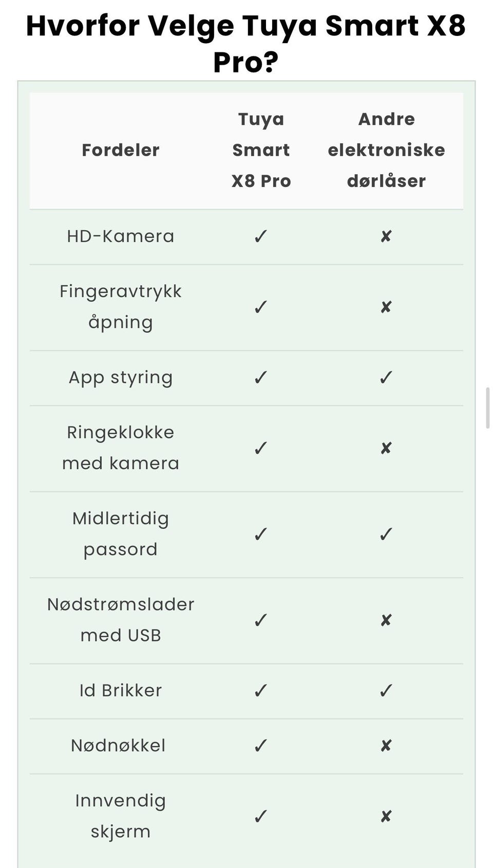The height and width of the screenshot is (868, 493).
Task: Click the HD-Kamera checkmark for Tuya
Action: [261, 236]
